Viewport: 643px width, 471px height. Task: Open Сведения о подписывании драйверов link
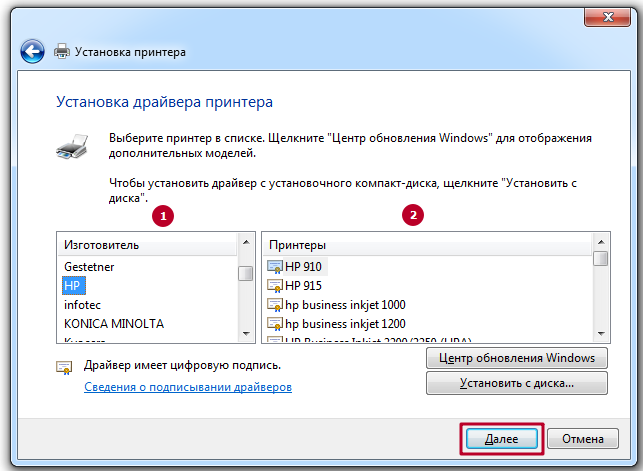click(x=188, y=387)
